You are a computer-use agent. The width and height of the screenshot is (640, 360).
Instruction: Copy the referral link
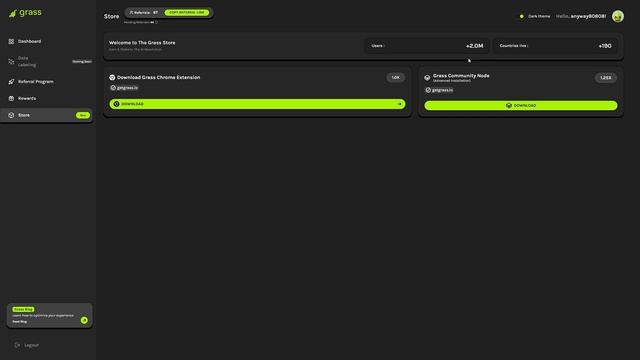pos(187,13)
